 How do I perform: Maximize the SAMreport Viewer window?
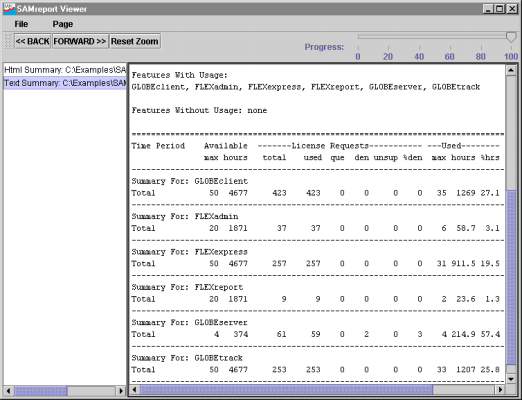coord(500,9)
